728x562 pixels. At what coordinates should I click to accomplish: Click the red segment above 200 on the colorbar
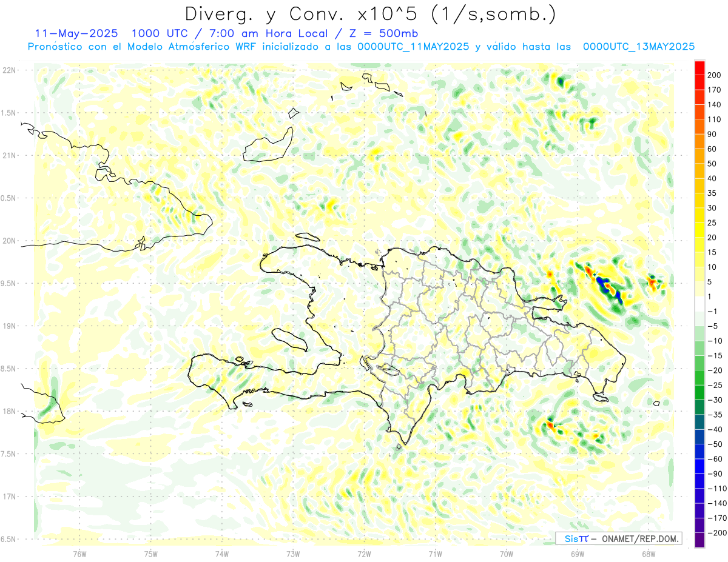(x=699, y=67)
